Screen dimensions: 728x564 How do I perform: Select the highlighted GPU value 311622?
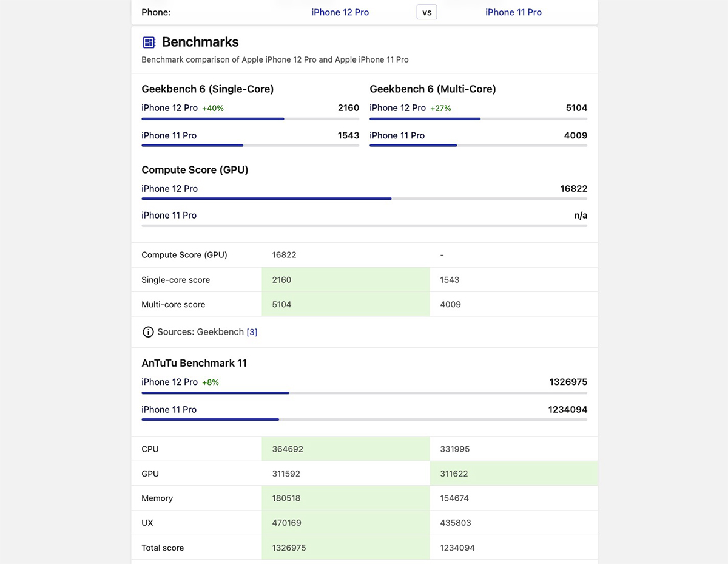[x=454, y=474]
